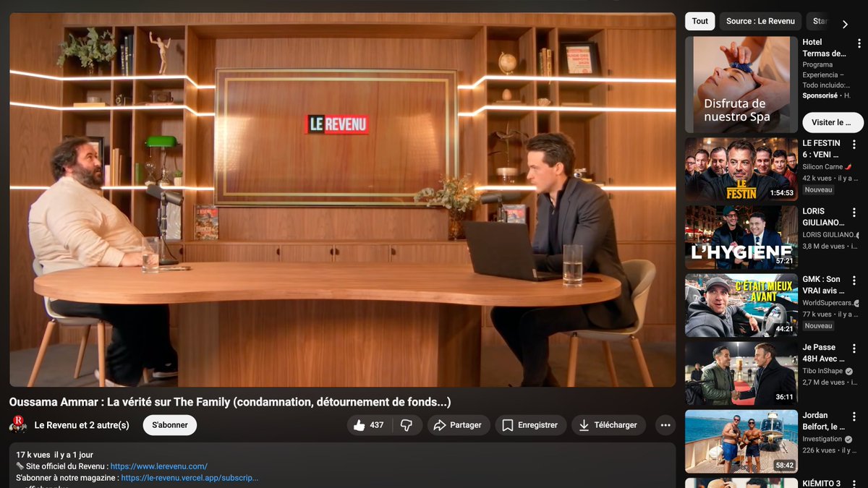Click the Visiter le site ad button
868x488 pixels.
pyautogui.click(x=833, y=122)
